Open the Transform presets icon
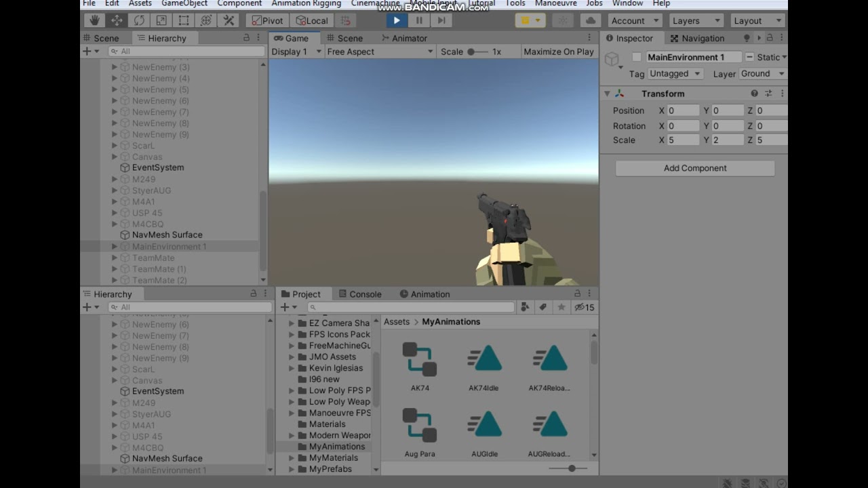The image size is (868, 488). click(x=768, y=94)
